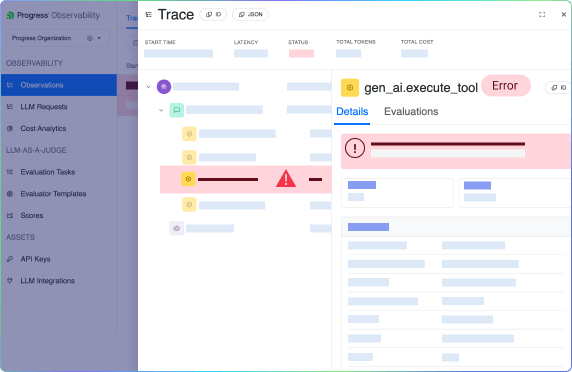Image resolution: width=572 pixels, height=372 pixels.
Task: Click the pink STATUS value
Action: (301, 54)
